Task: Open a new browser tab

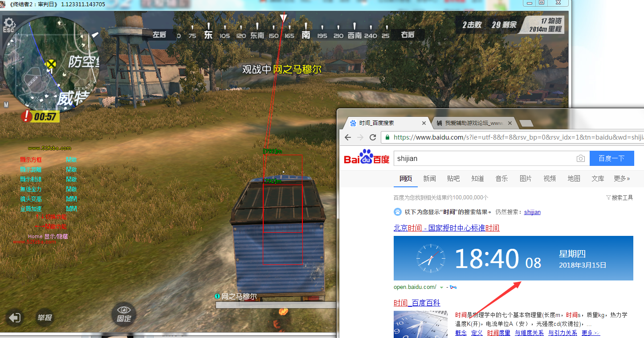Action: coord(526,124)
